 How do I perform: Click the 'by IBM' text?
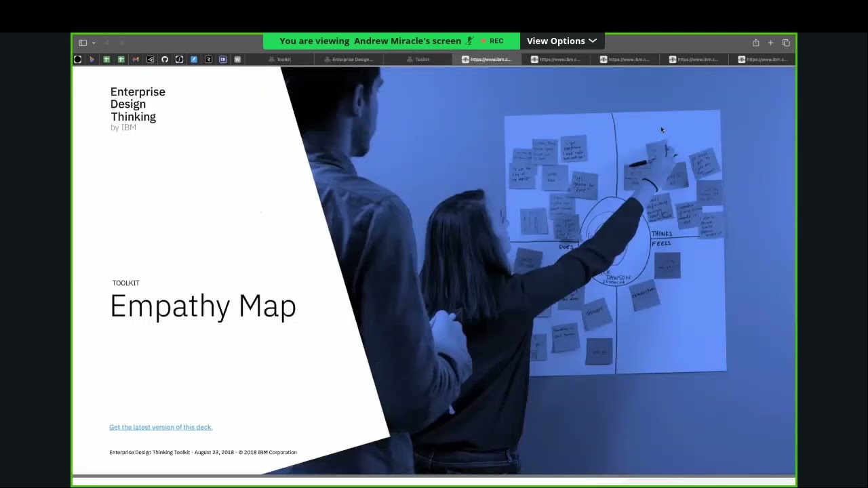[x=123, y=127]
